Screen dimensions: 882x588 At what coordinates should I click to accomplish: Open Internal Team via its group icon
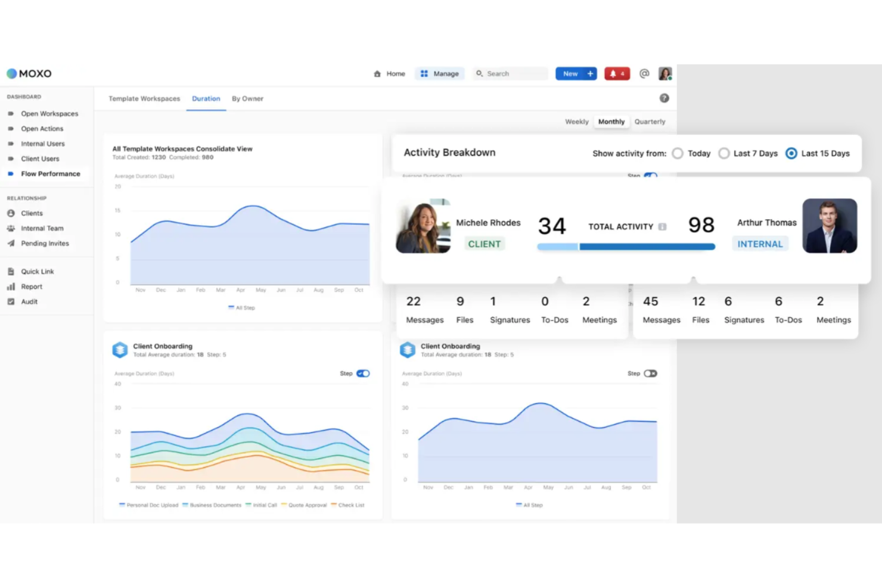11,228
